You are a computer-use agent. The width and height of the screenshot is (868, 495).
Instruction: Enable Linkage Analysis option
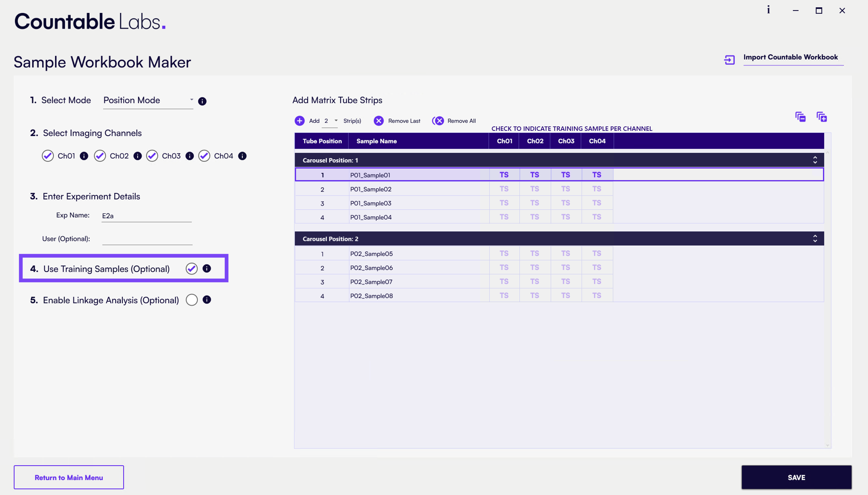192,300
